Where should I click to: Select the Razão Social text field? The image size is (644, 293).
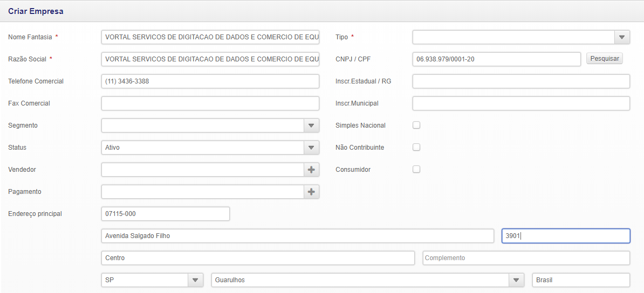[210, 59]
